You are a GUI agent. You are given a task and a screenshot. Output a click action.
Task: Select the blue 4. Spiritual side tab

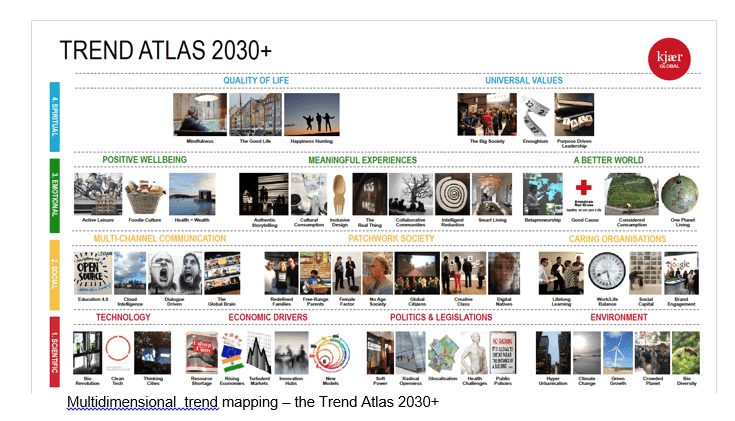point(55,117)
